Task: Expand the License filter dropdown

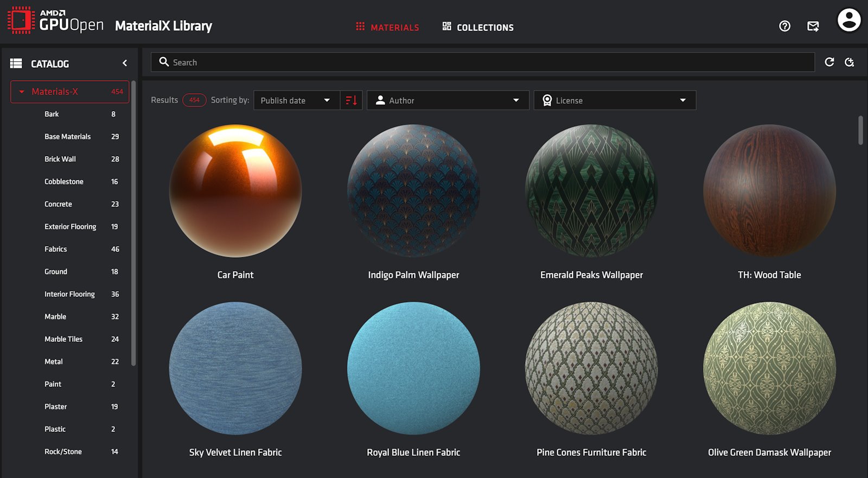Action: click(x=615, y=100)
